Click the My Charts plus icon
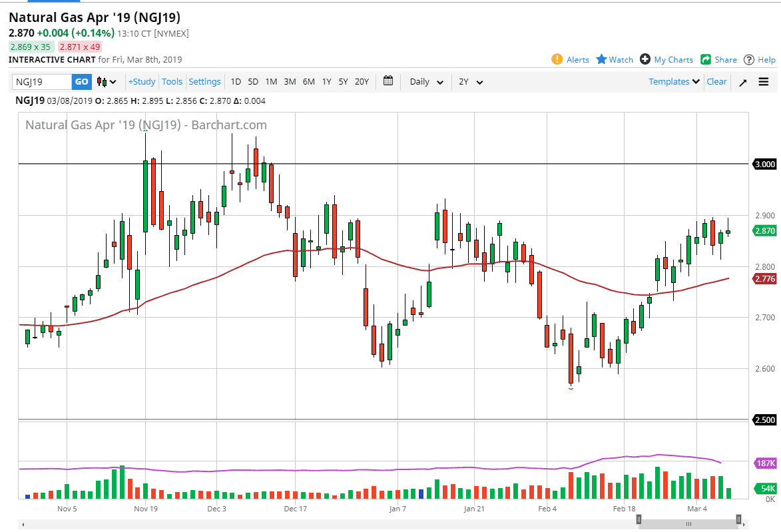 645,59
